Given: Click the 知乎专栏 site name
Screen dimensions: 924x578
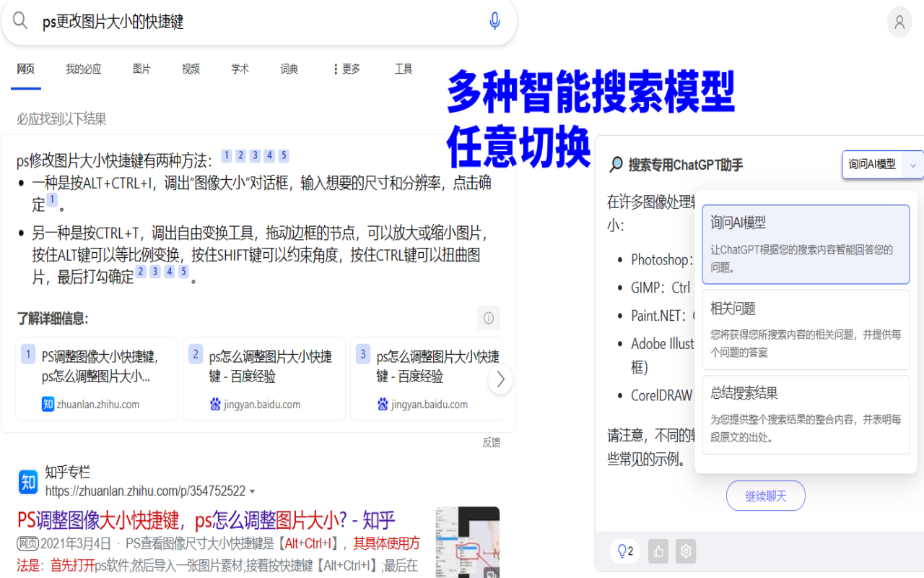Looking at the screenshot, I should coord(68,473).
